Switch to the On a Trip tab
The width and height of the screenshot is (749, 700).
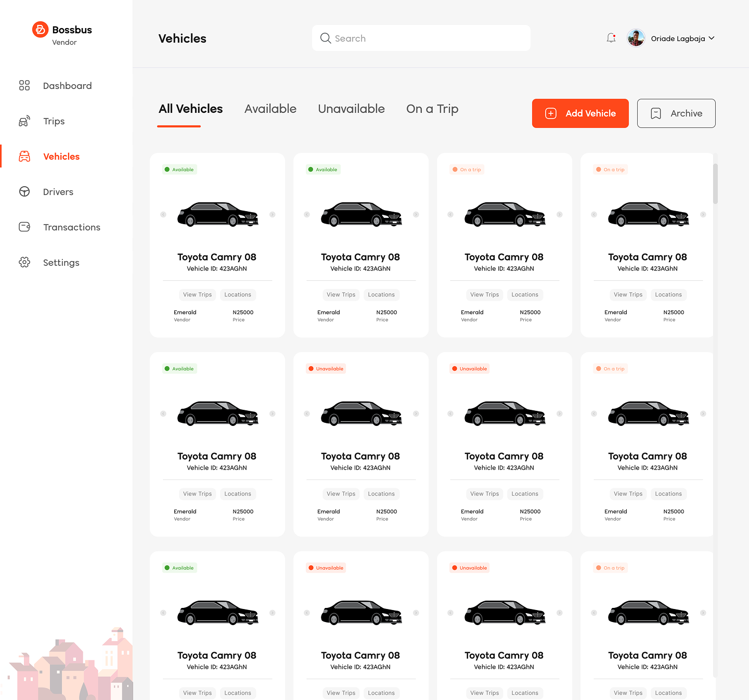(432, 109)
